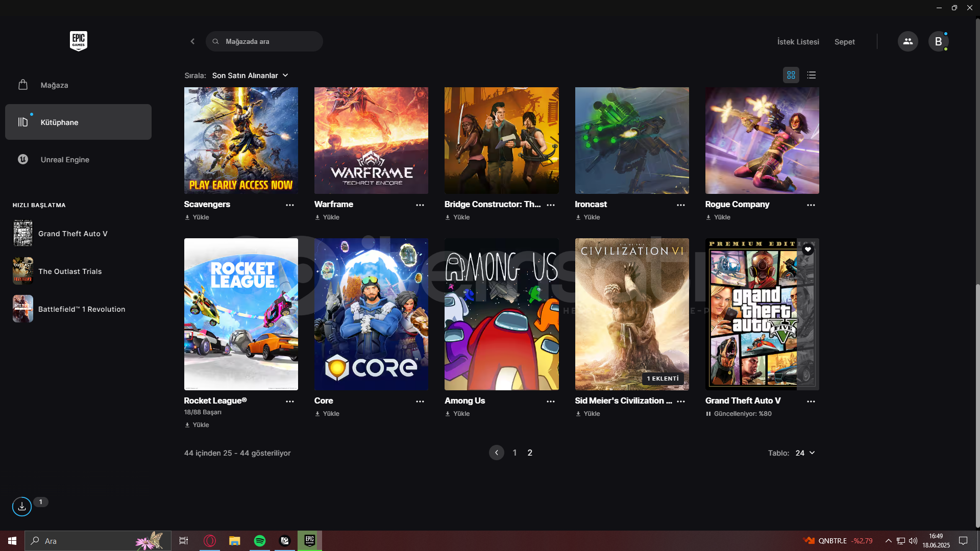Viewport: 980px width, 551px height.
Task: Show hidden system tray icons
Action: 889,541
